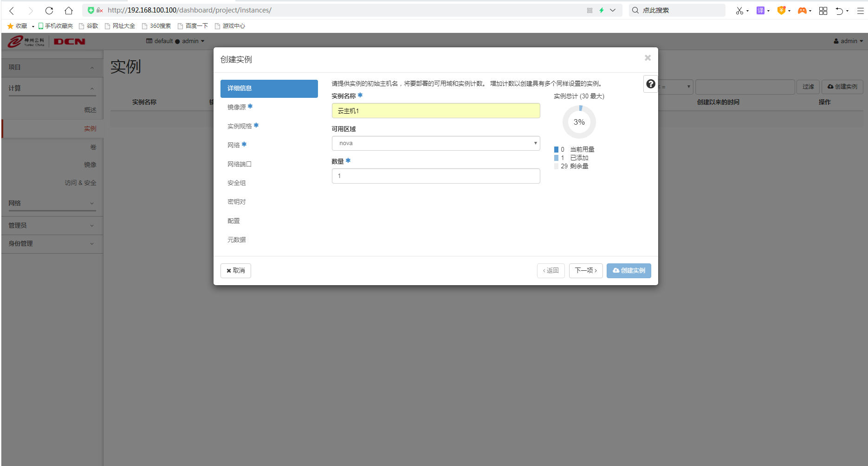
Task: Click the 过滤 filter button
Action: [808, 87]
